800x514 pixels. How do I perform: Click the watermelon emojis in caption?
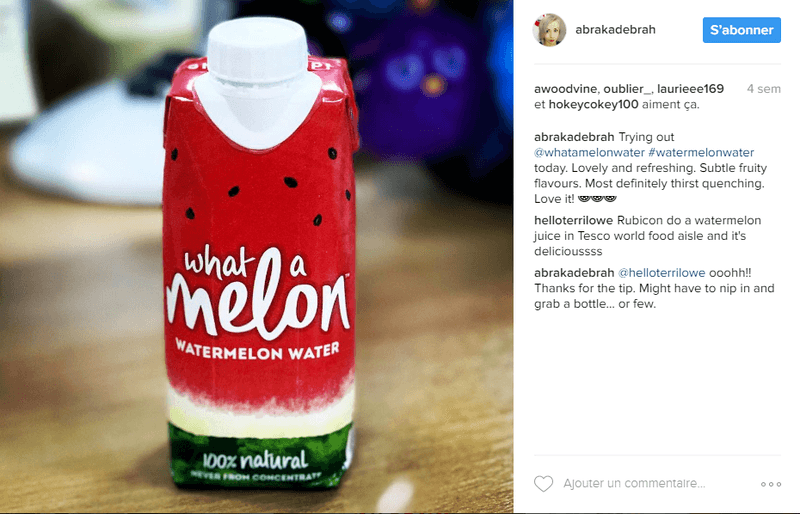597,199
